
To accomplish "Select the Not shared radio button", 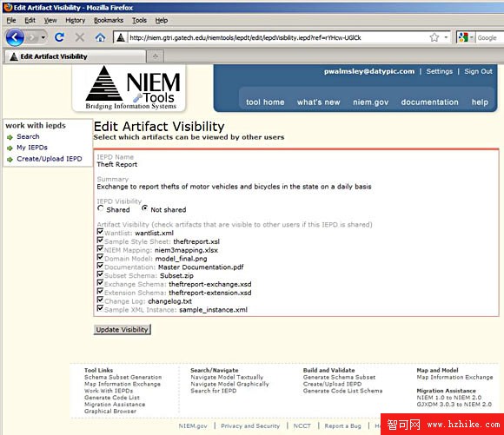I will (144, 208).
